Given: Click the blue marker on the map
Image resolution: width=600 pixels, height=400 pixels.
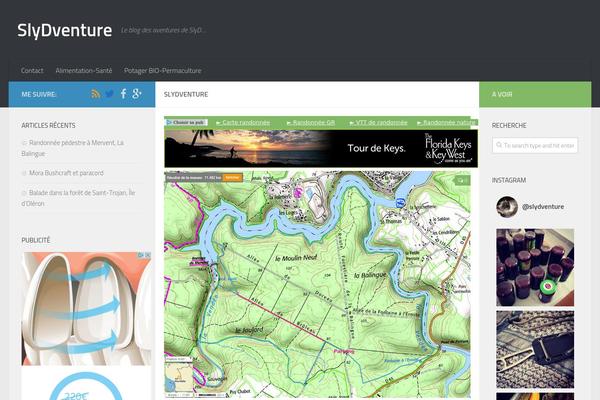Looking at the screenshot, I should point(400,203).
